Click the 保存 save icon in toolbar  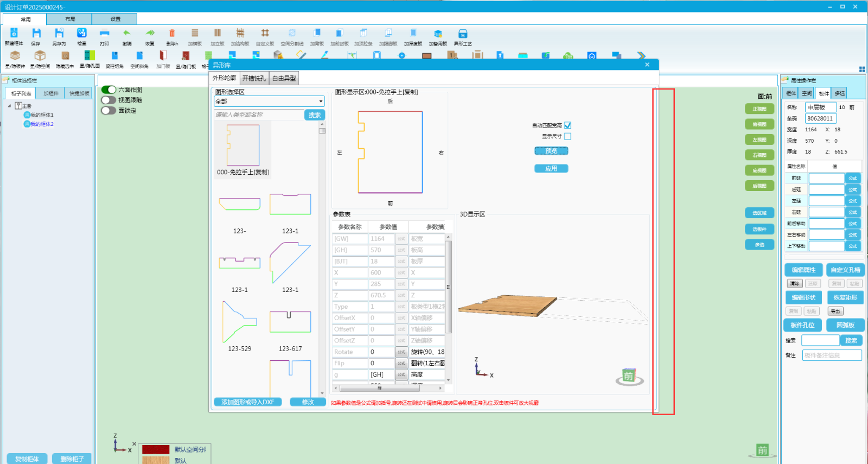tap(36, 34)
